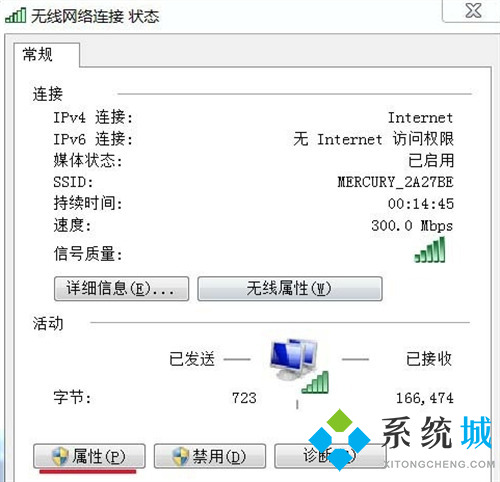Click the sent bytes value 723
Screen dimensions: 500x482
(x=244, y=398)
